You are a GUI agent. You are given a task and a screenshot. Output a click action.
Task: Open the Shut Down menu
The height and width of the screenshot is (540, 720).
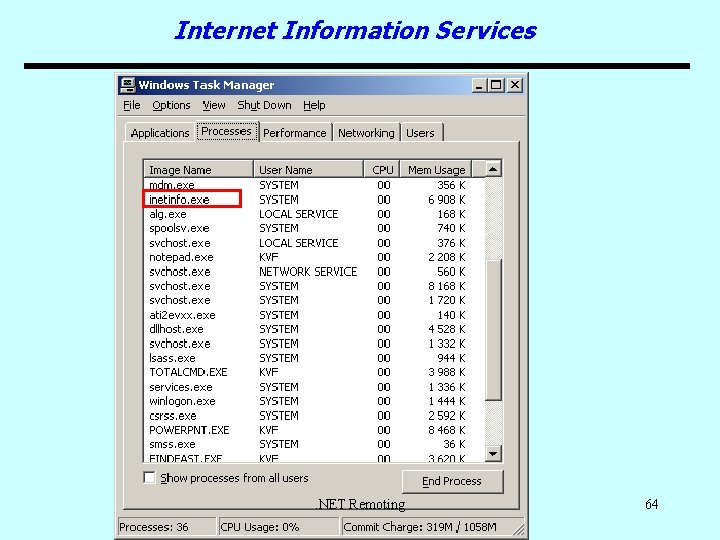(x=264, y=106)
